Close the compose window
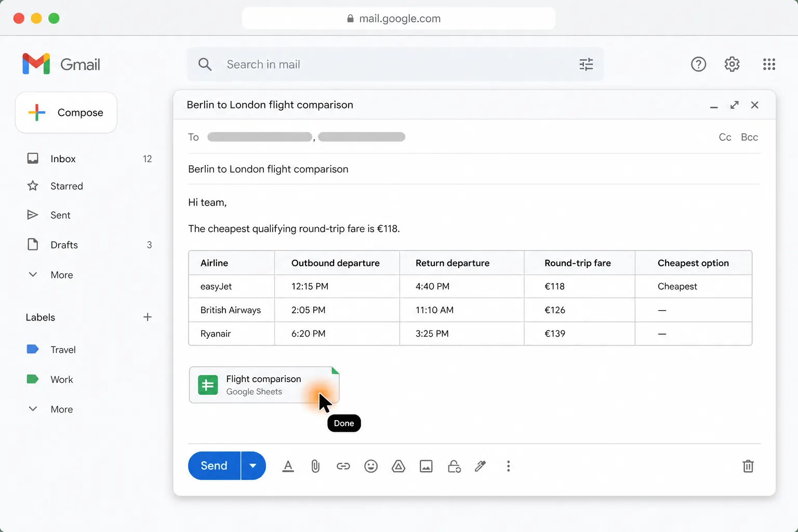This screenshot has height=532, width=798. tap(755, 105)
